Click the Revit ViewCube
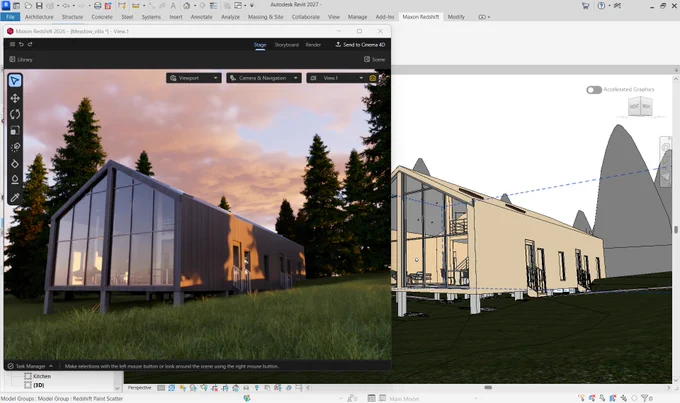 640,106
